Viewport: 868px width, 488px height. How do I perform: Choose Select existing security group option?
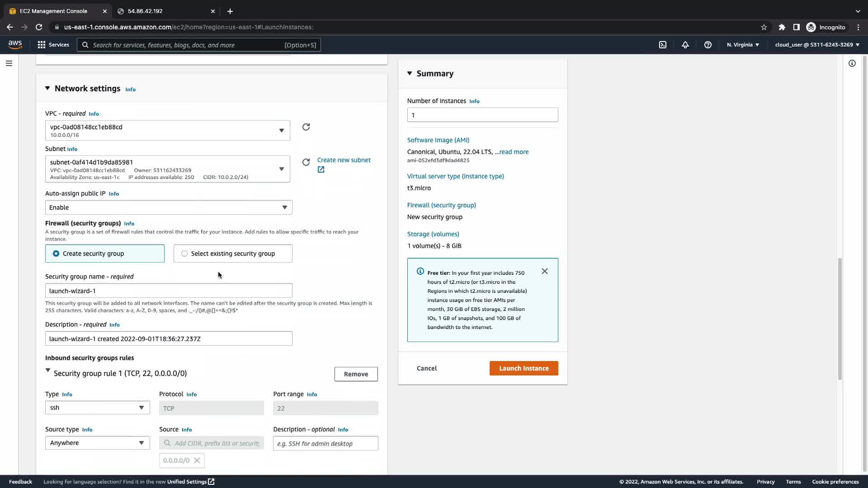click(x=184, y=253)
